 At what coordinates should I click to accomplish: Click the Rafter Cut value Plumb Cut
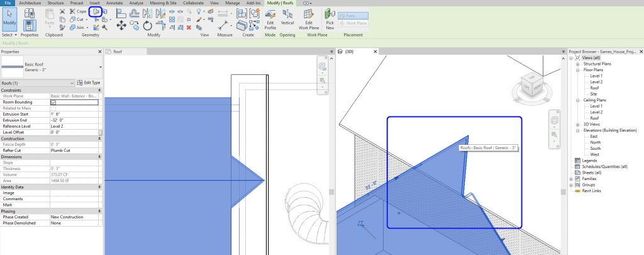tap(74, 150)
